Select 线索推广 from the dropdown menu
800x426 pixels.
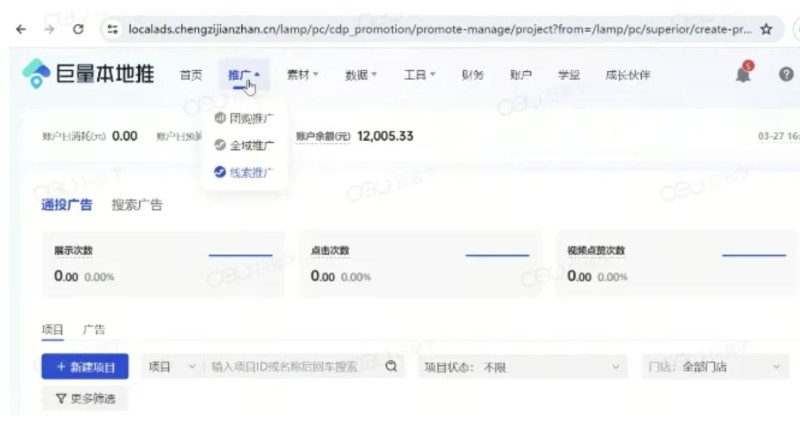244,172
